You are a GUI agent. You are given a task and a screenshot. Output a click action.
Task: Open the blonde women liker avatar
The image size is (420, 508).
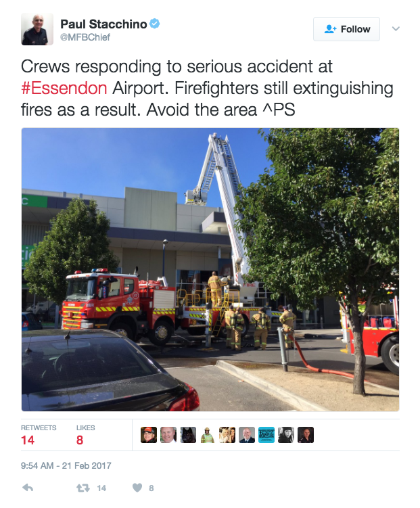(227, 435)
